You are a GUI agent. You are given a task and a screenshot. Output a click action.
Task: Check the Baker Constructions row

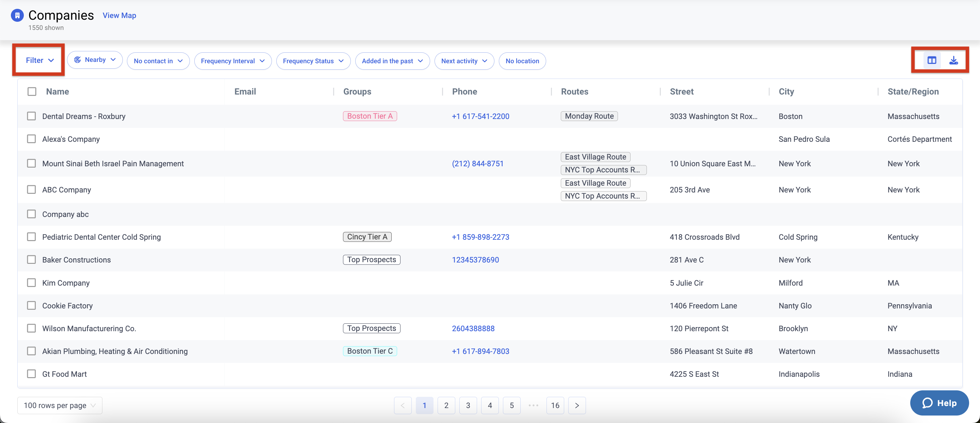pos(32,259)
